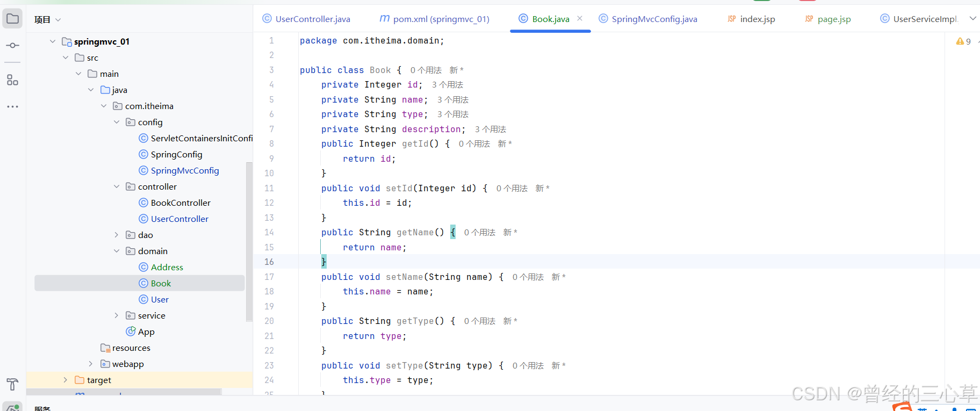Show hidden editor tabs dropdown arrow

click(972, 18)
